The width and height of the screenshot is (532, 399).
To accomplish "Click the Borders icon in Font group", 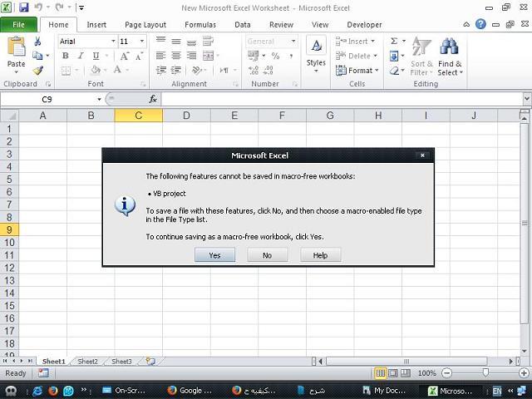I will point(66,71).
